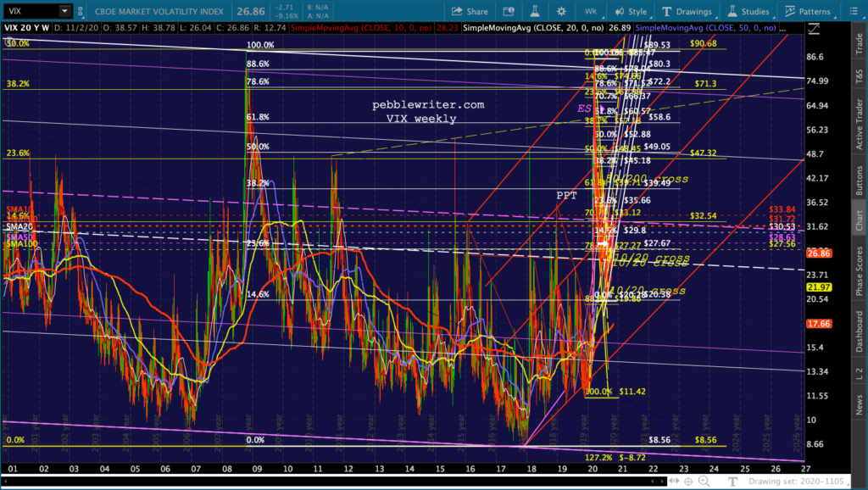Open the Studies menu
This screenshot has height=490, width=868.
coord(748,11)
